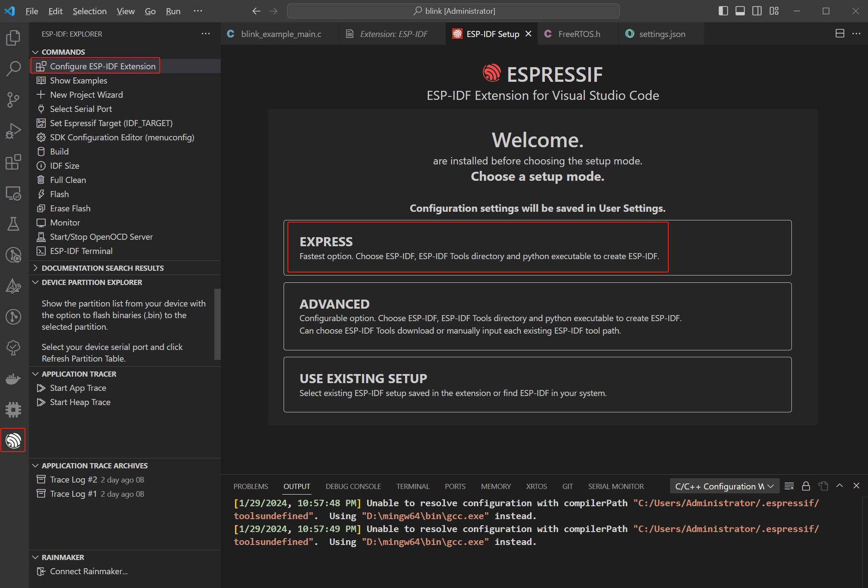
Task: Open the Remote Explorer view
Action: click(13, 193)
